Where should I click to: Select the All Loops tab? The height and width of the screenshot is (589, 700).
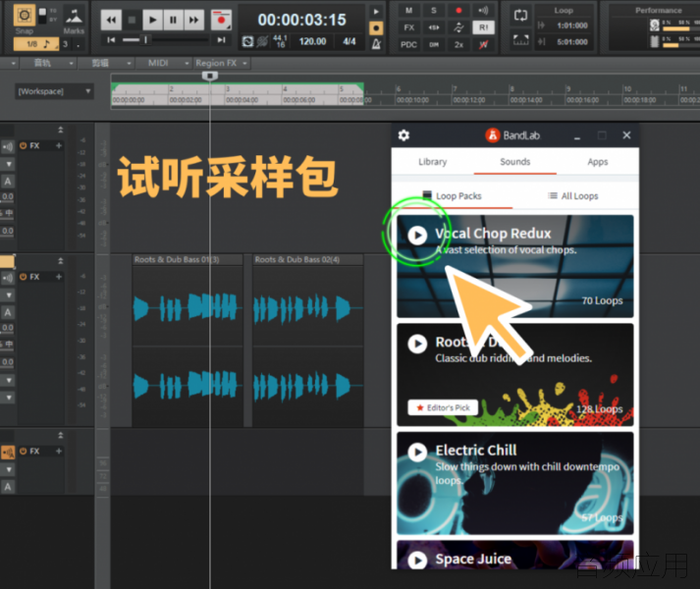click(x=573, y=196)
